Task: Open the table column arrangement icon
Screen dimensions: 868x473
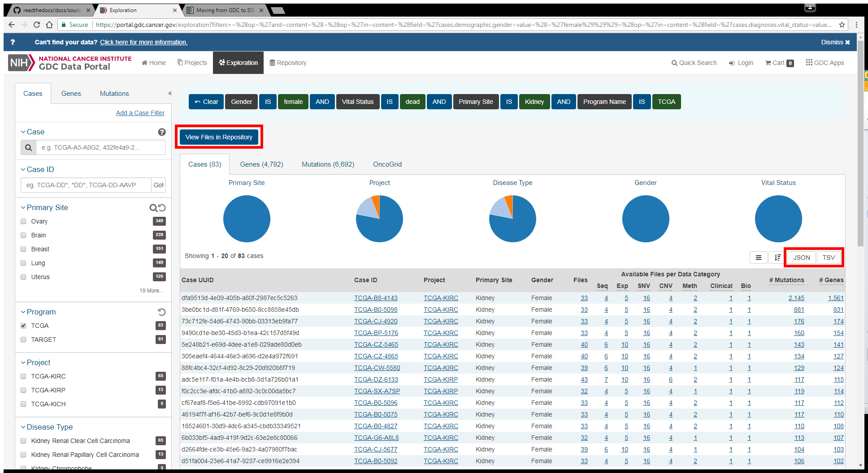Action: 759,258
